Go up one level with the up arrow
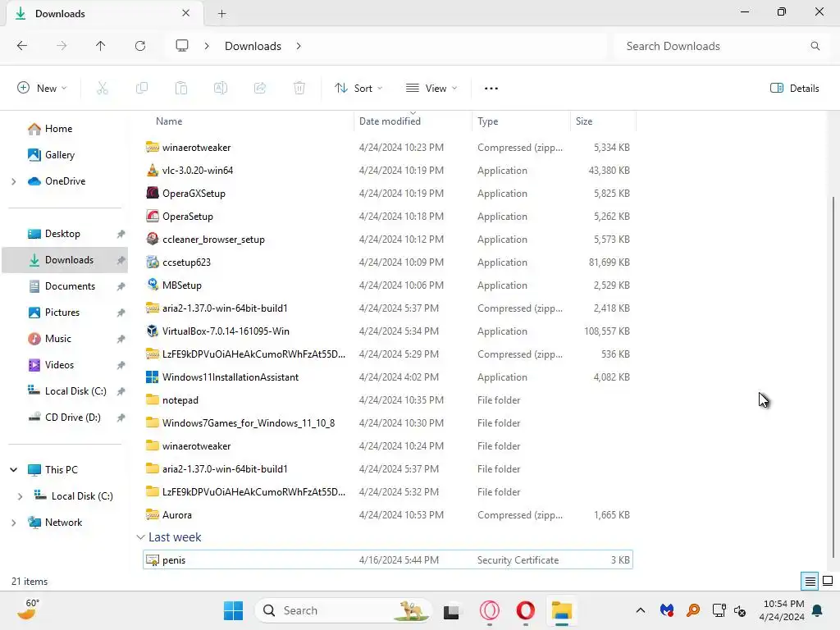The height and width of the screenshot is (630, 840). point(101,46)
